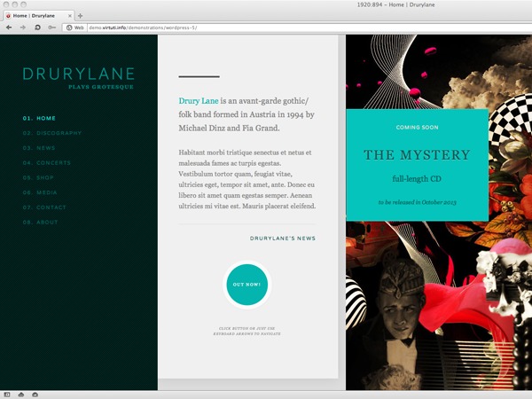
Task: Open the panel toggle icon in status bar
Action: point(7,395)
